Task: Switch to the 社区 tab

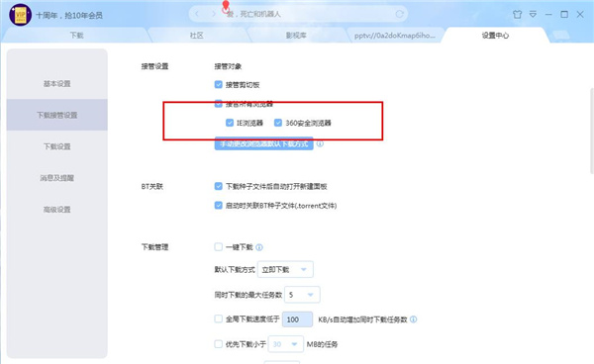Action: (197, 36)
